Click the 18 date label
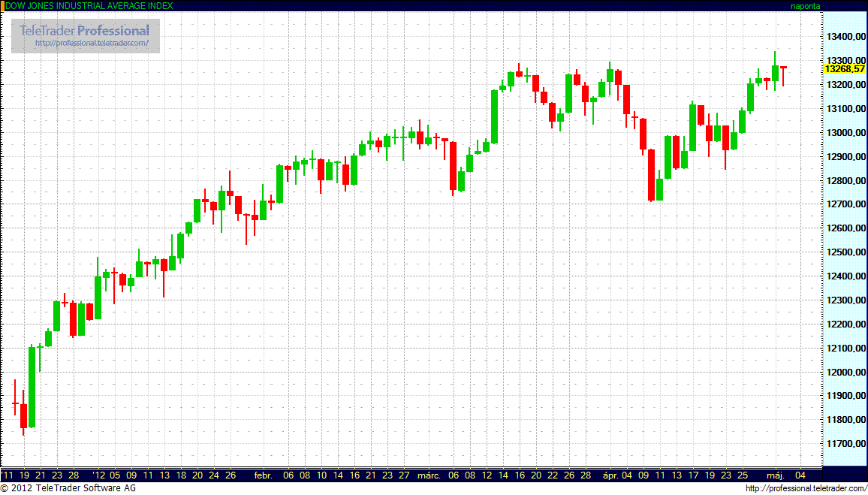 180,475
